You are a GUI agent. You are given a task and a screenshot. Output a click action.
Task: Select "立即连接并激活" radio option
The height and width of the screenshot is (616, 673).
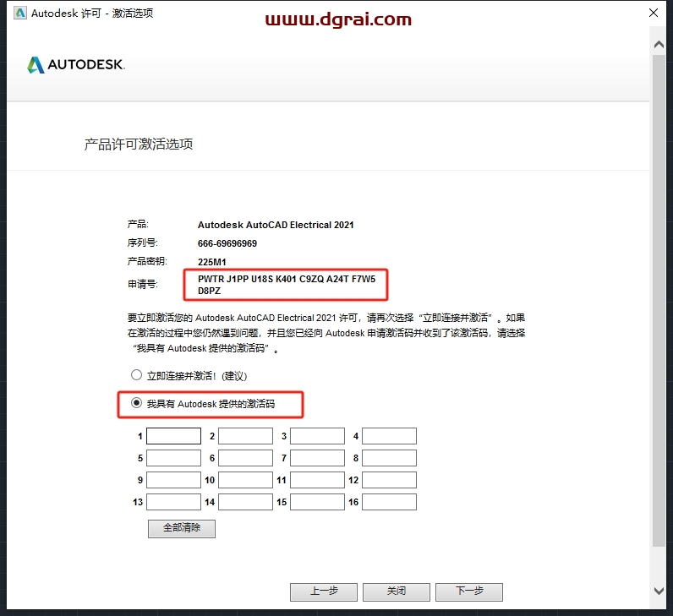(136, 375)
